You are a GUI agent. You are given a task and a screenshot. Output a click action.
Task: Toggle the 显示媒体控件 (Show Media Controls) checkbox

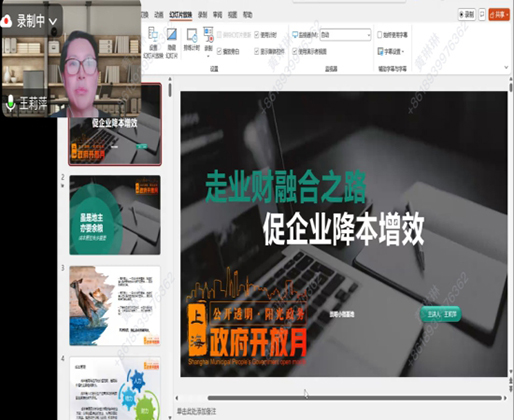257,51
